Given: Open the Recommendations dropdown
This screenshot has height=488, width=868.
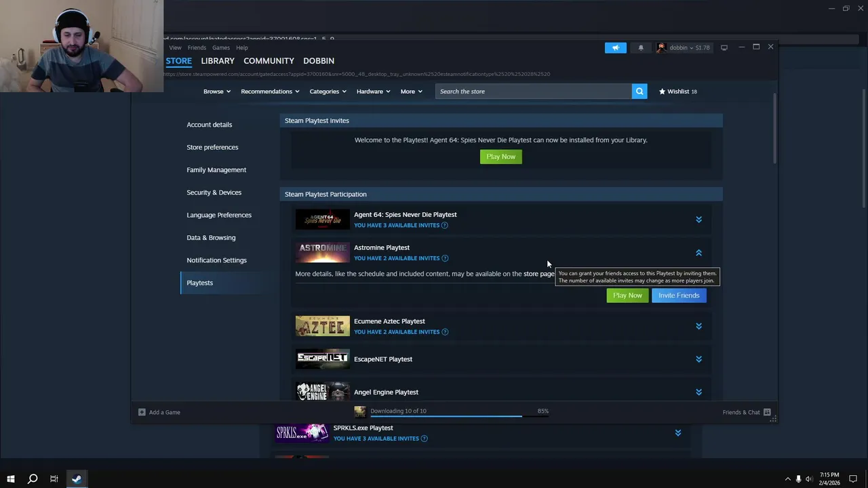Looking at the screenshot, I should coord(270,91).
